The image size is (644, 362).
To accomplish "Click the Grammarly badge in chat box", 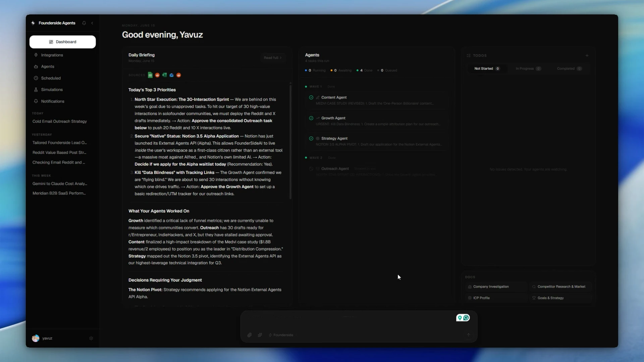I will tap(463, 318).
